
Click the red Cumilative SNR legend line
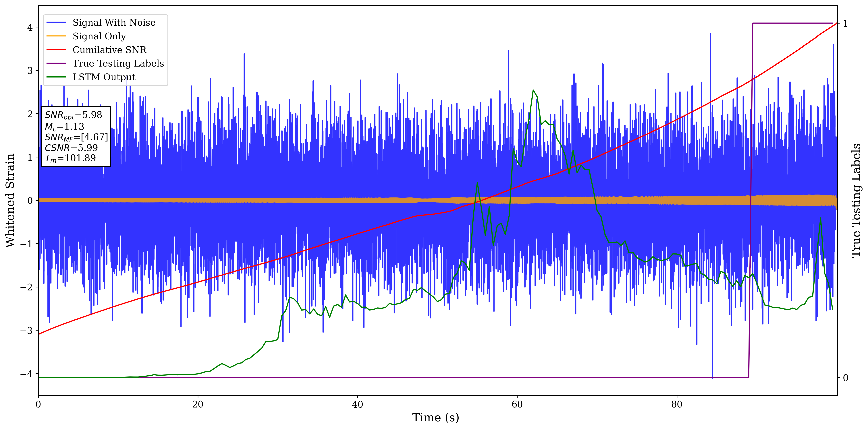point(56,50)
